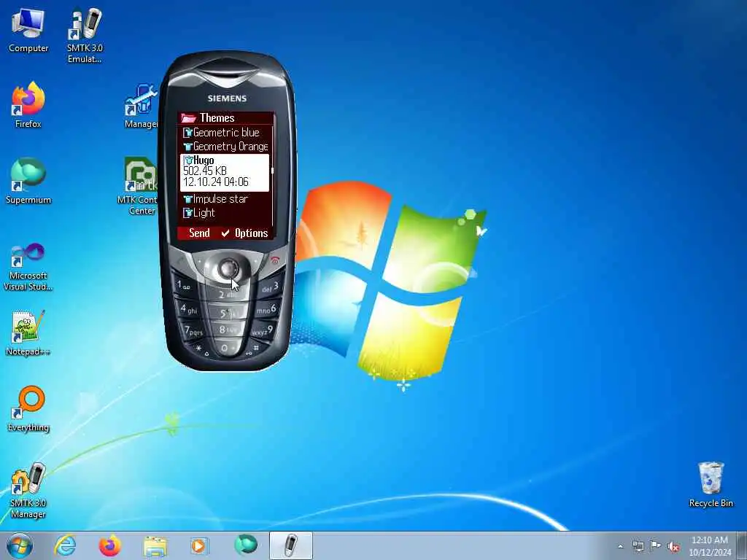The image size is (747, 560).
Task: Launch Notepad++ from the desktop
Action: pyautogui.click(x=28, y=333)
